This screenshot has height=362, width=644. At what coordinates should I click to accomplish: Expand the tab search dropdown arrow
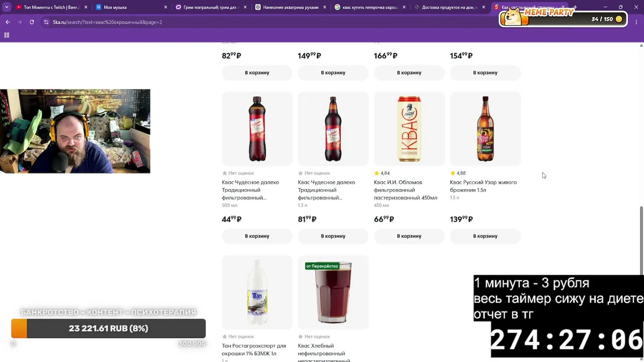click(x=7, y=7)
